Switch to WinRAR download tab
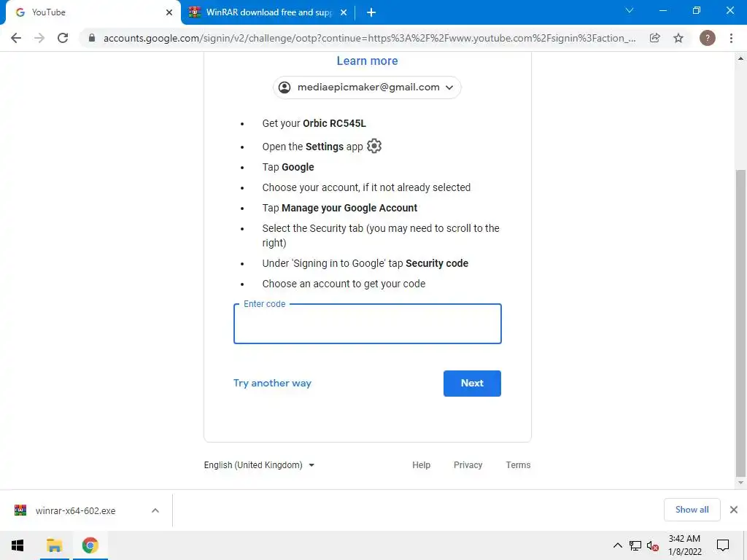The image size is (747, 560). (268, 12)
